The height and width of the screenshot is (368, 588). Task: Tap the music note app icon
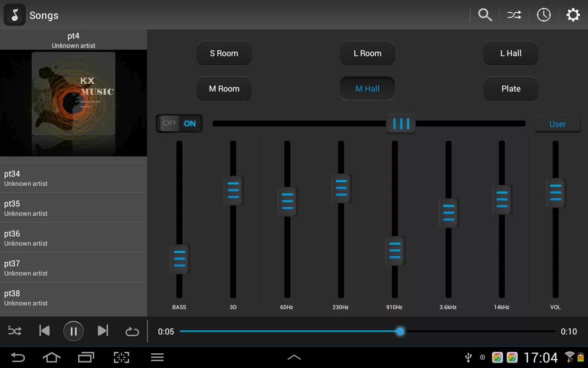point(15,15)
